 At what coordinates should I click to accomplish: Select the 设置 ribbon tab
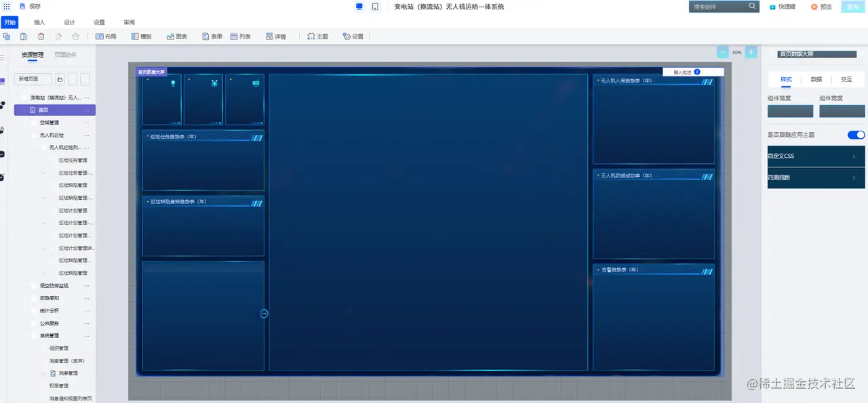coord(99,22)
